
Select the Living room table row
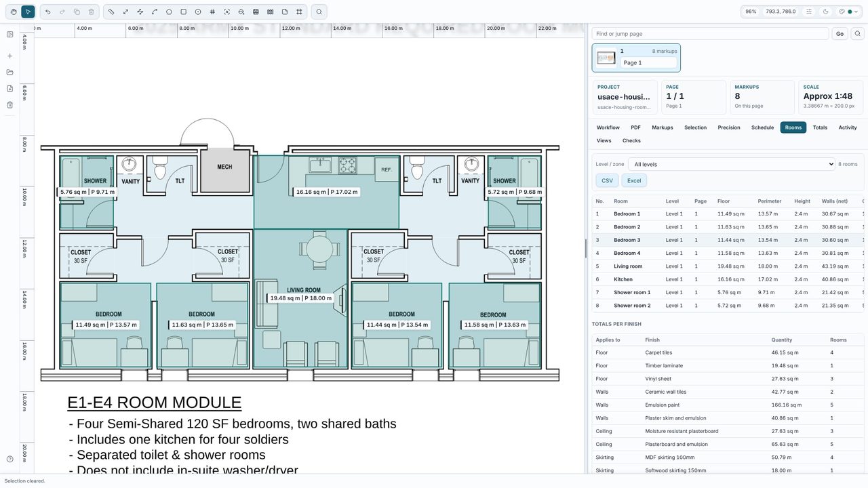tap(728, 266)
